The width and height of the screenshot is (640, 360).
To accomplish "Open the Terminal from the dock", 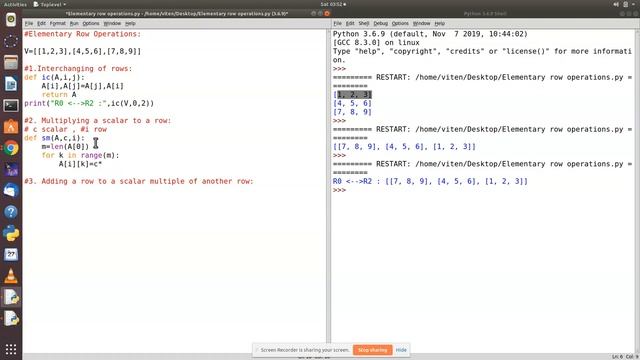I will coord(11,105).
